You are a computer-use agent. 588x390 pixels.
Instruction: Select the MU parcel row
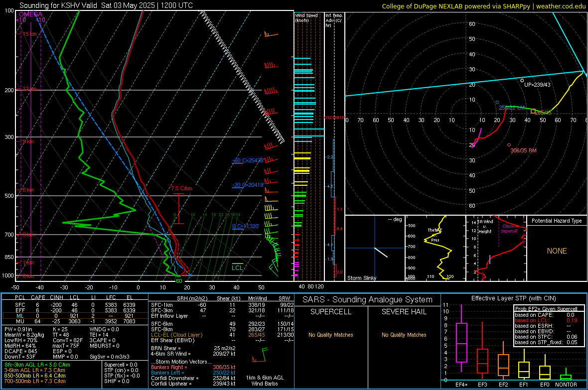point(74,321)
